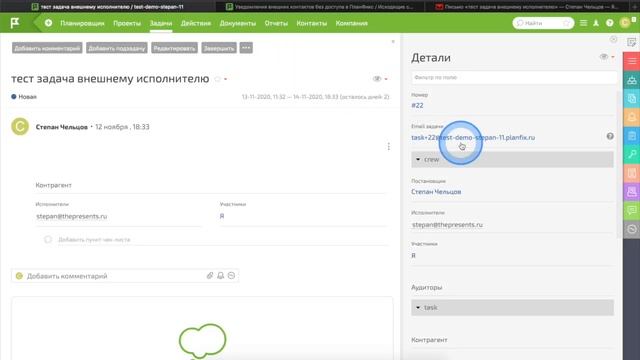
Task: Open the more actions ellipsis button
Action: point(246,48)
